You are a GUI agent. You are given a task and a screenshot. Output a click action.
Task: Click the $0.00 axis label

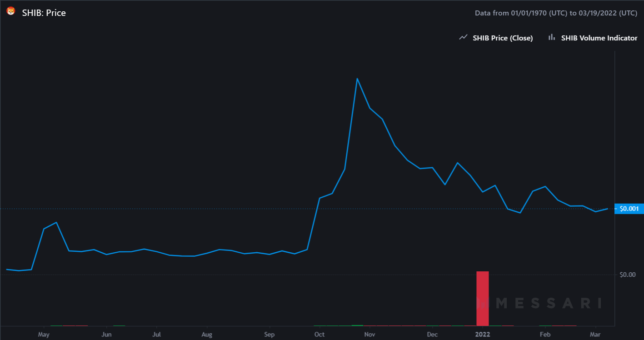(x=628, y=274)
